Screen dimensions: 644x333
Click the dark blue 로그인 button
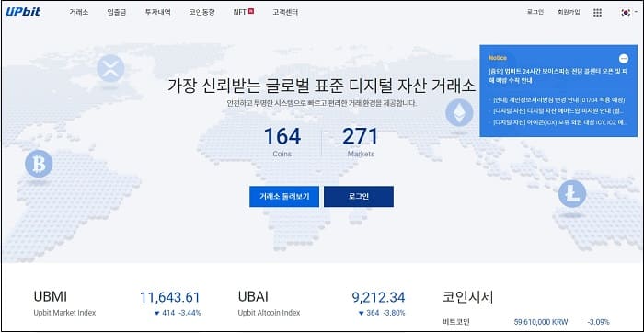coord(359,196)
